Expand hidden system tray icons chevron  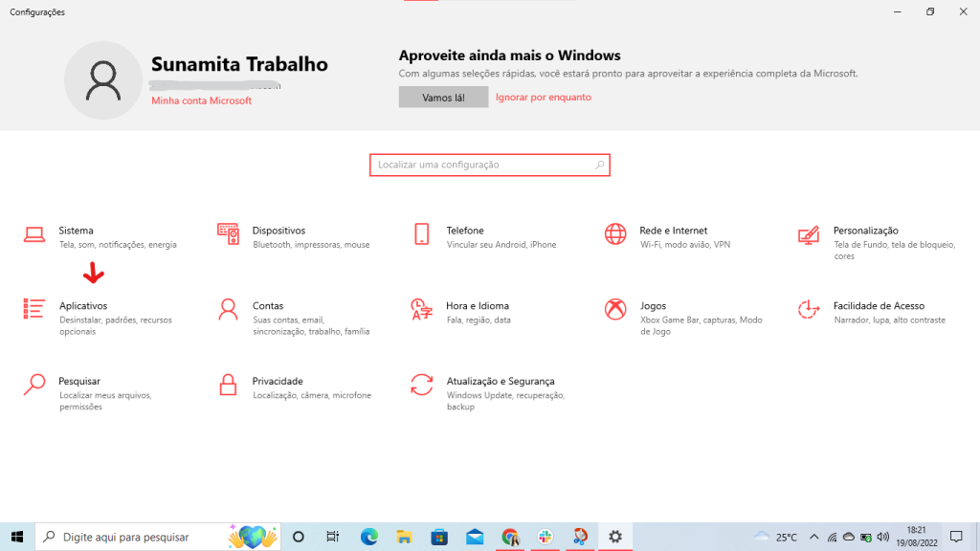point(813,537)
